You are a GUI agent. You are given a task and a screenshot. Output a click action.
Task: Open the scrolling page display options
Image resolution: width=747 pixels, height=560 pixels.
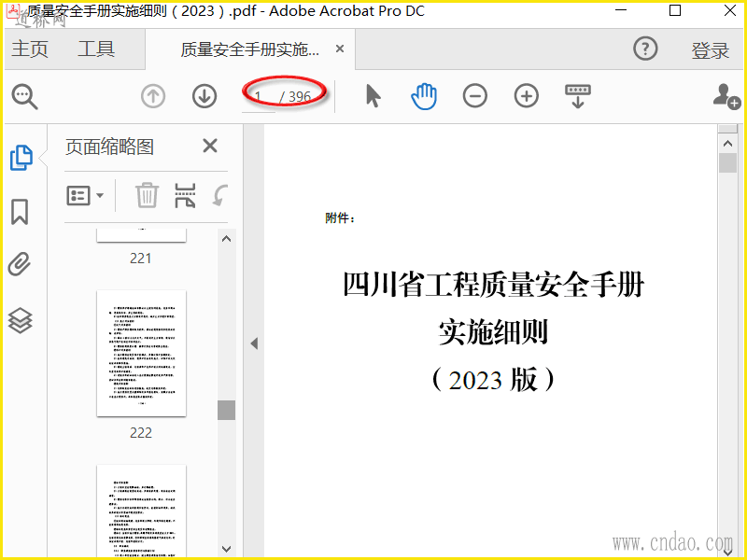click(x=577, y=96)
